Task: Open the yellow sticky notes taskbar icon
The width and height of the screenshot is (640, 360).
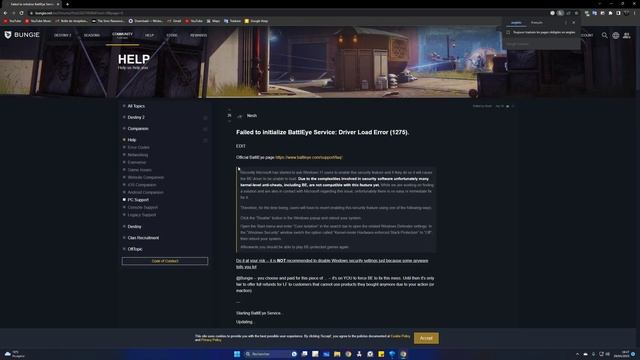Action: pyautogui.click(x=381, y=354)
